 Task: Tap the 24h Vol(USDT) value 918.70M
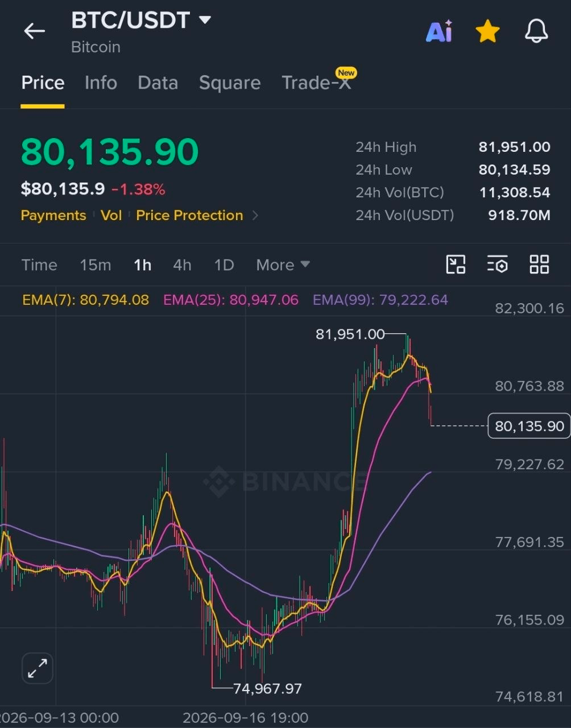519,216
